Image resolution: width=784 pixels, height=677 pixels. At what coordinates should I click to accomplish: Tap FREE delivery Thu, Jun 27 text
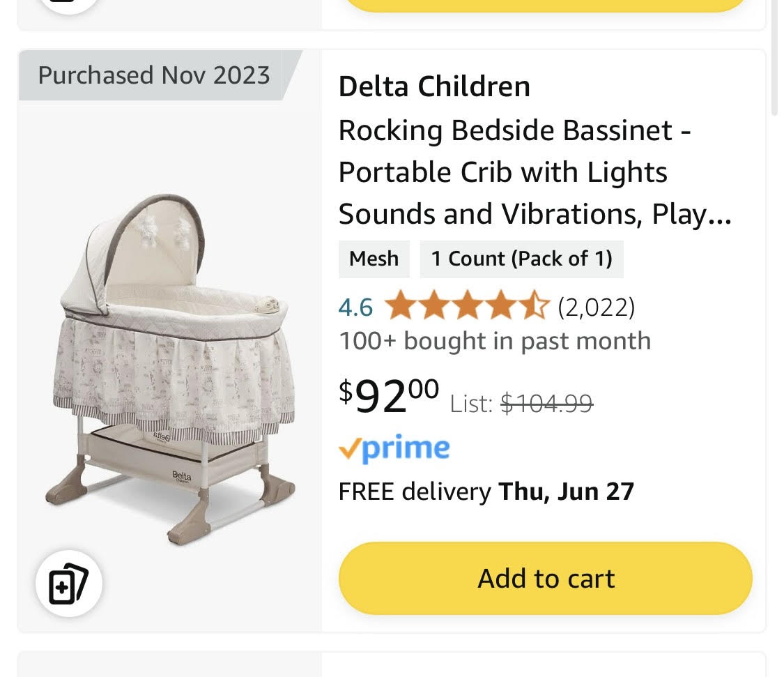486,492
